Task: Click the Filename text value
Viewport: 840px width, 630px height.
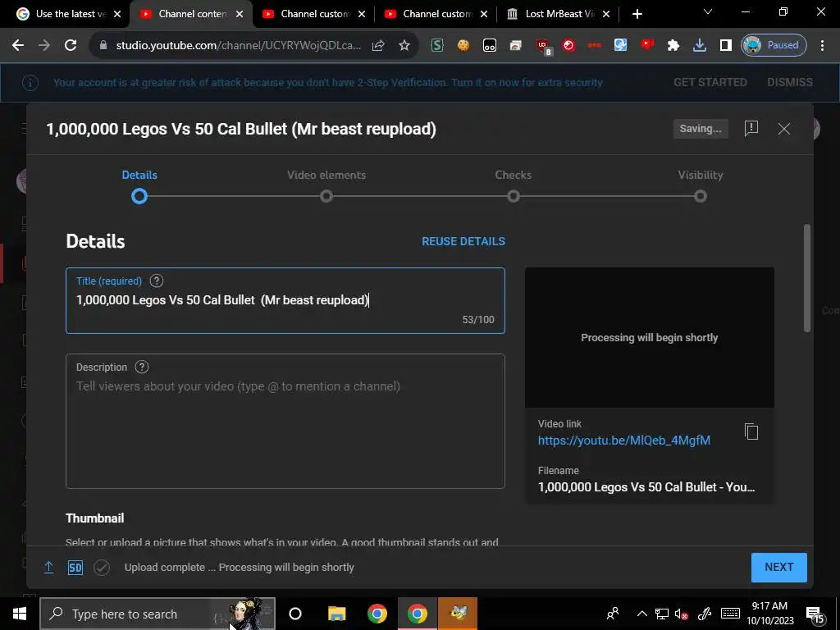Action: tap(646, 487)
